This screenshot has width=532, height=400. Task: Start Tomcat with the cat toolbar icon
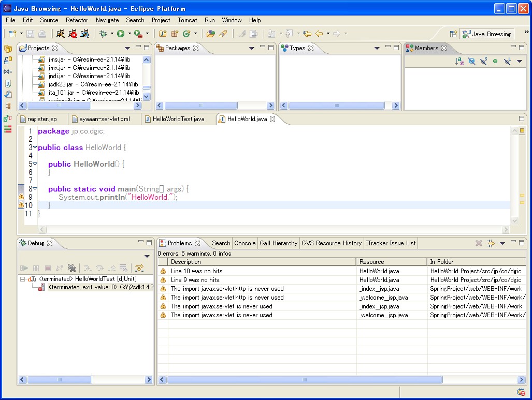61,34
